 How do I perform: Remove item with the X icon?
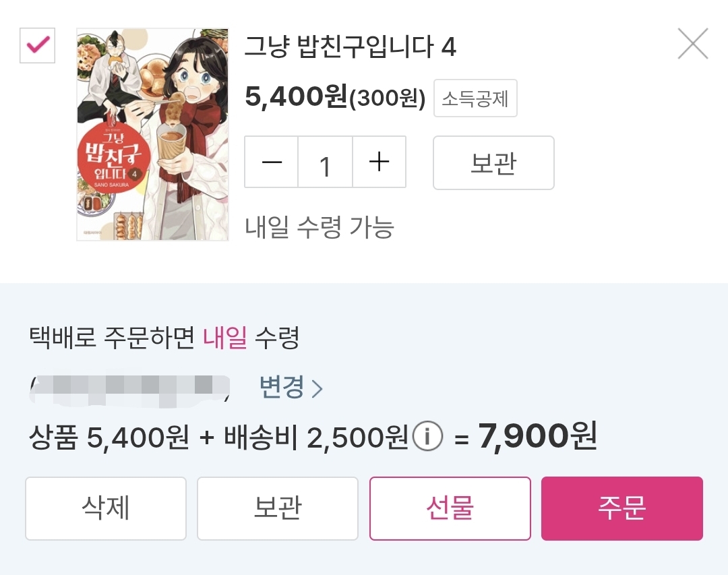(x=693, y=44)
